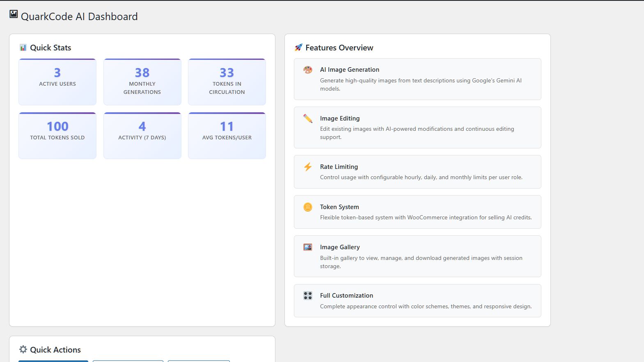Select the palette icon for AI Image Generation
The image size is (644, 362).
tap(308, 70)
